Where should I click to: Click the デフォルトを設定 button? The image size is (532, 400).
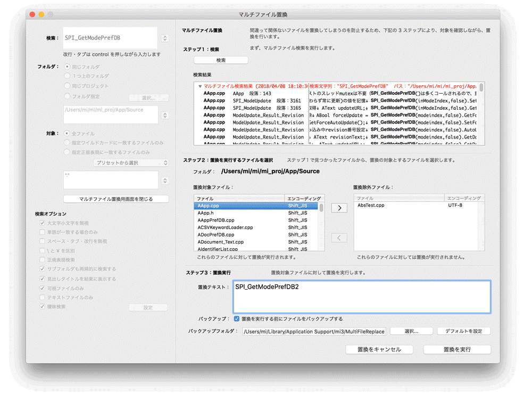click(x=464, y=331)
